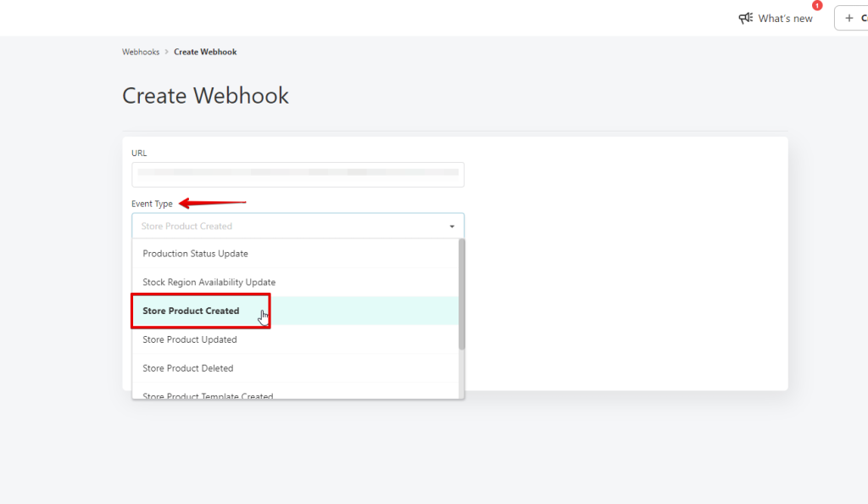Click the plus icon in the top-right button
The height and width of the screenshot is (504, 868).
point(849,18)
